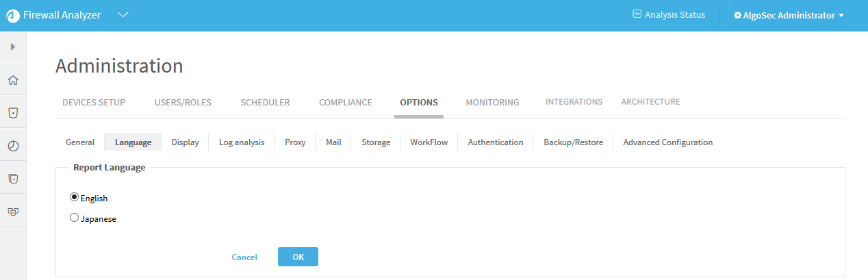
Task: Expand the collapsed left sidebar arrow
Action: coord(13,47)
